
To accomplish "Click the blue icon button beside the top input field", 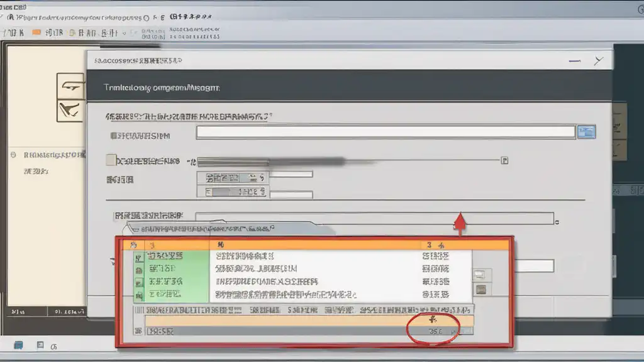I will (x=586, y=132).
